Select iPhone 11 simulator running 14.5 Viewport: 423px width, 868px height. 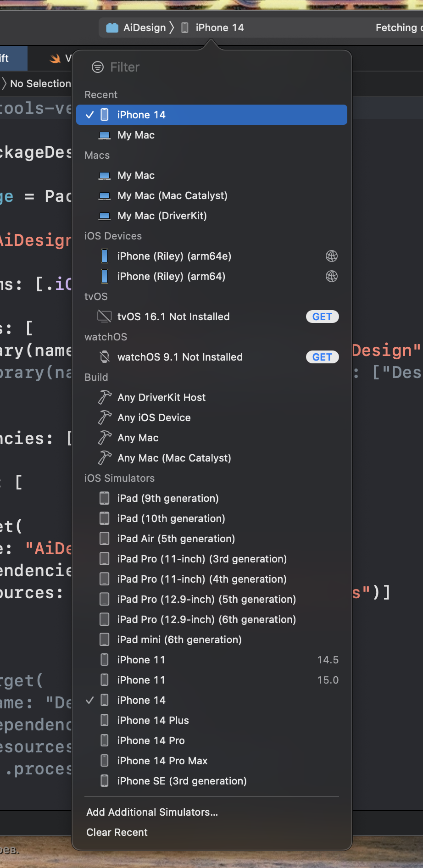211,660
